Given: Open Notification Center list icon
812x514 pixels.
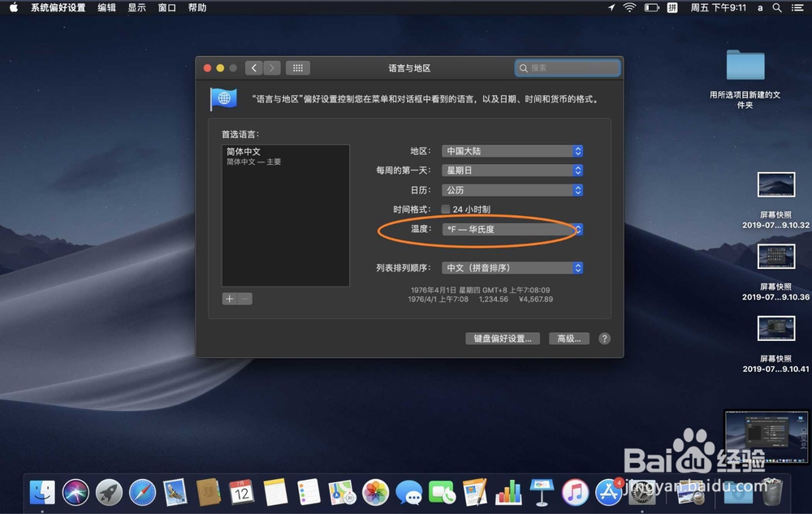Looking at the screenshot, I should pos(797,8).
